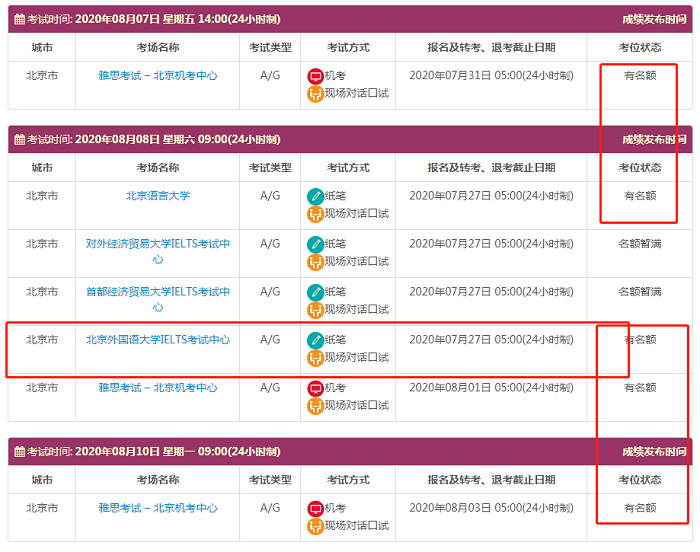Click the 机考 computer icon in the 08月08日 section
Image resolution: width=700 pixels, height=552 pixels.
click(x=315, y=388)
